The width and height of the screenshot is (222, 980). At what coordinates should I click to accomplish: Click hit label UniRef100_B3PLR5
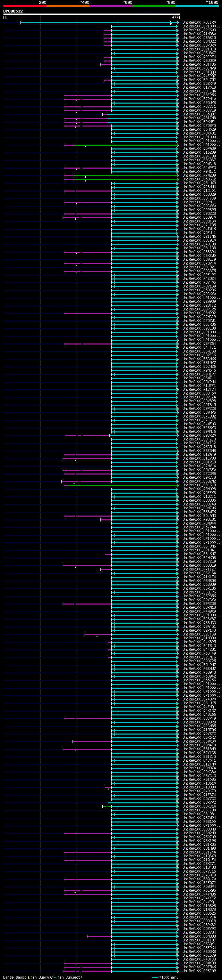(x=199, y=309)
